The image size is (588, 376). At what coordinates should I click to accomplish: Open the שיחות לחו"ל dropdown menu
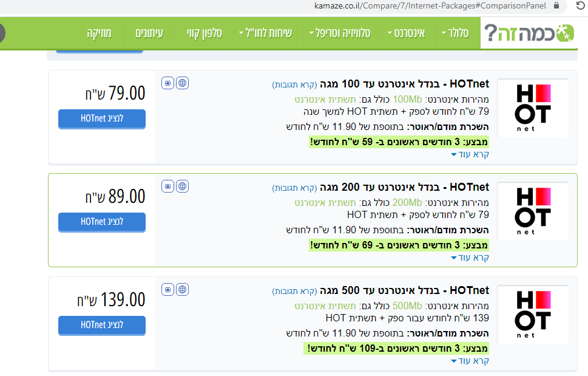point(266,33)
